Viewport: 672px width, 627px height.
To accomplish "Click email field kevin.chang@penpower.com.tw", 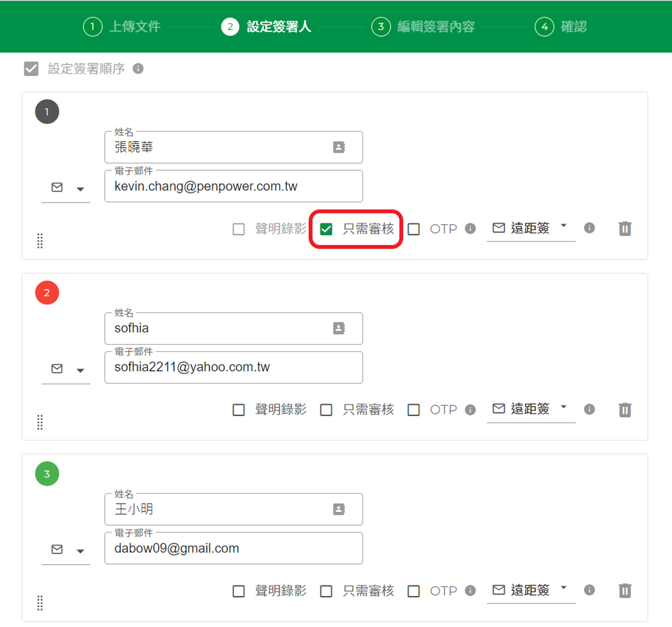I will 234,186.
